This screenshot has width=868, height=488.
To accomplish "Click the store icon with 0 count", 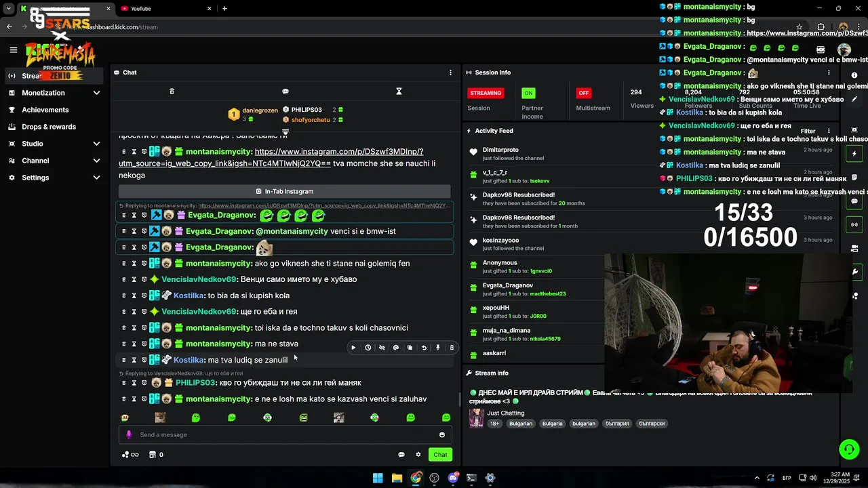I will click(x=156, y=455).
